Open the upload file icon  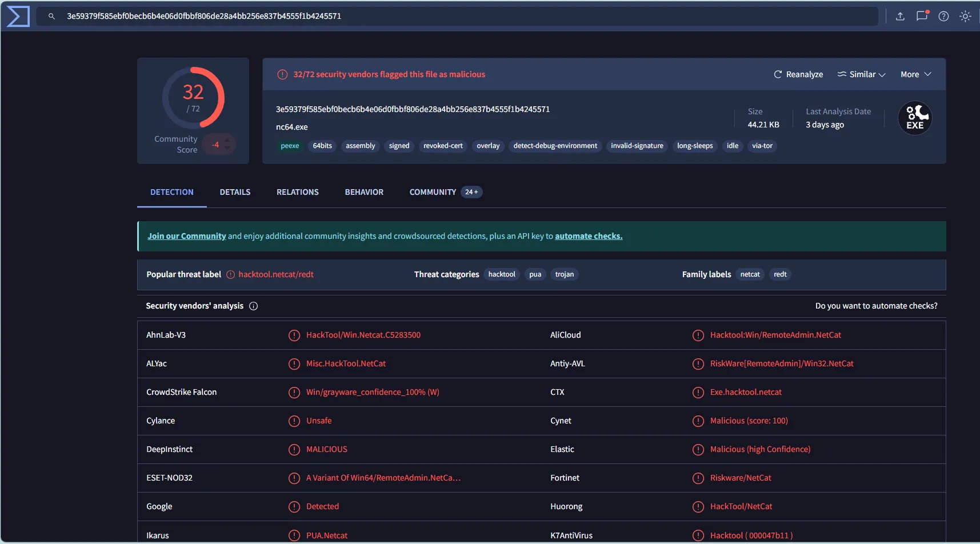coord(900,17)
